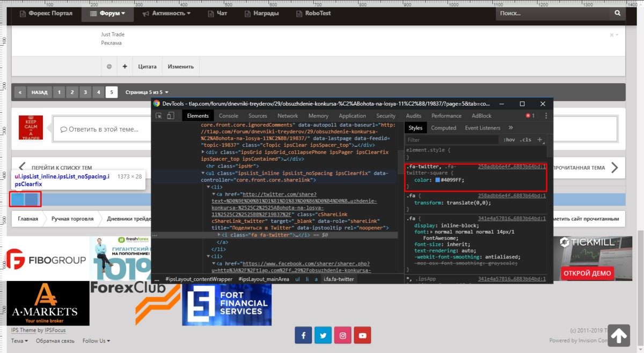
Task: Open the Event Listeners tab
Action: click(x=482, y=128)
